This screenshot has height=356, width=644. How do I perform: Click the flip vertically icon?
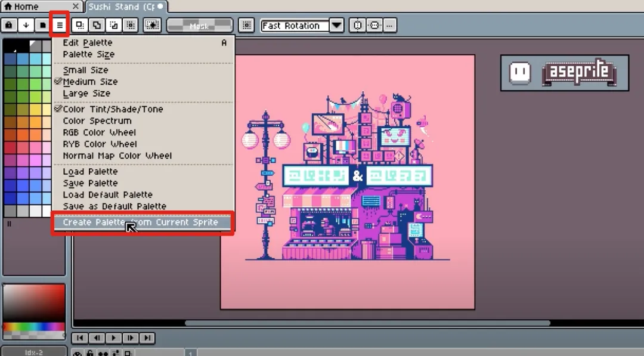click(374, 26)
